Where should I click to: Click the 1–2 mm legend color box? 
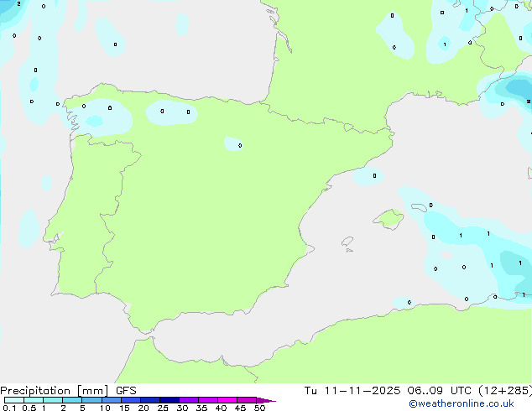pyautogui.click(x=53, y=400)
